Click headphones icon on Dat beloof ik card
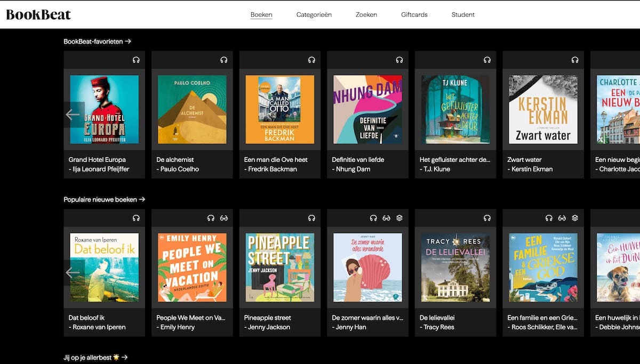Image resolution: width=640 pixels, height=364 pixels. (136, 218)
